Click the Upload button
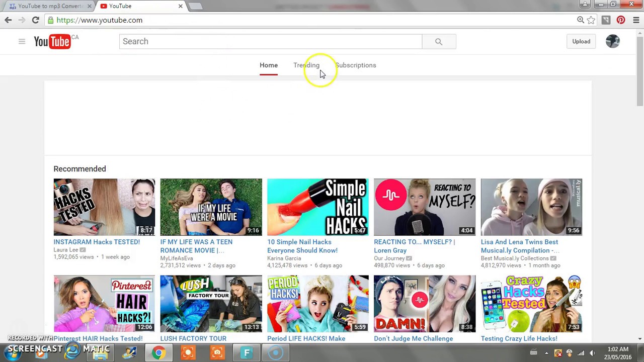The width and height of the screenshot is (644, 362). [x=581, y=41]
